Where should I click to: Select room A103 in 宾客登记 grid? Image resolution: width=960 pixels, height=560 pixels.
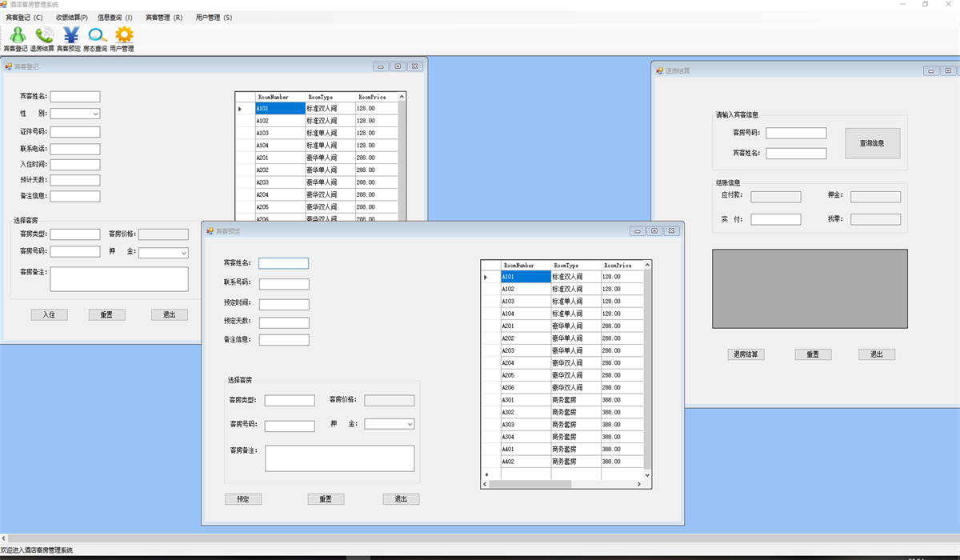pyautogui.click(x=280, y=134)
